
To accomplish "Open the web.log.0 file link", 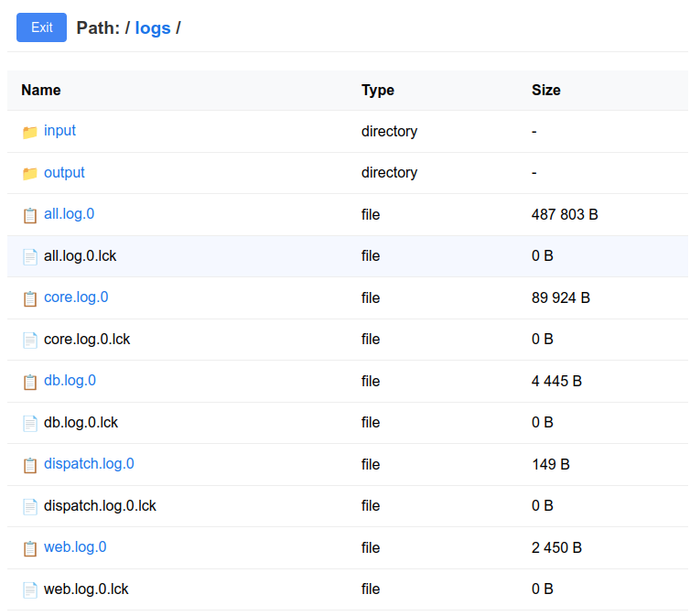I will click(x=75, y=547).
